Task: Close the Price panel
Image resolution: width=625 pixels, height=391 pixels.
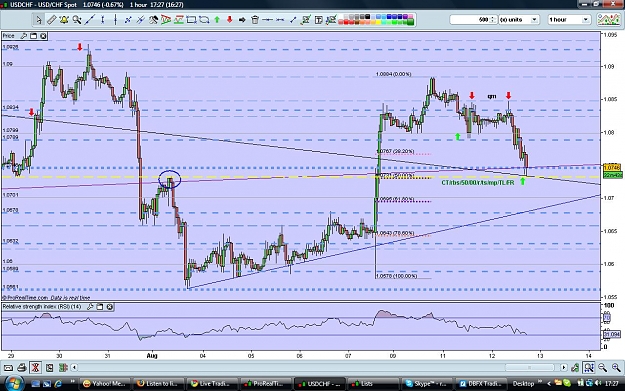Action: click(x=43, y=36)
